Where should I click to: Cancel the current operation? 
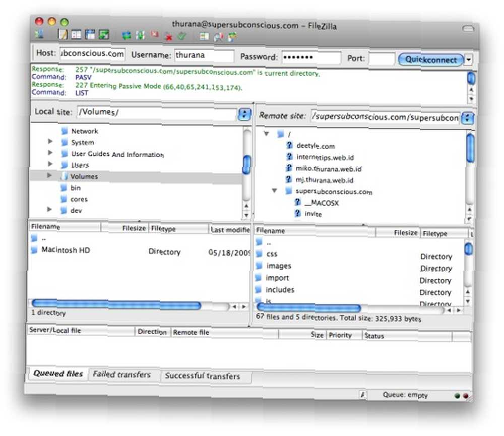155,34
